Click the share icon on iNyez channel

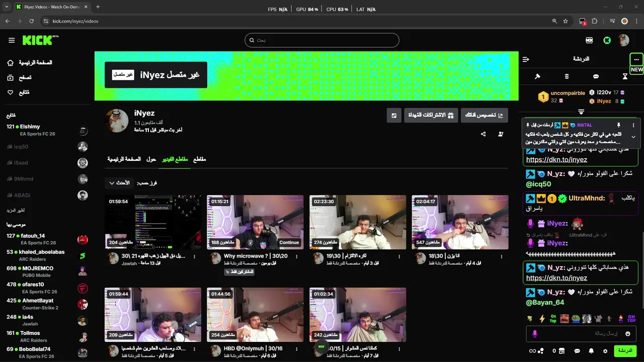click(484, 134)
